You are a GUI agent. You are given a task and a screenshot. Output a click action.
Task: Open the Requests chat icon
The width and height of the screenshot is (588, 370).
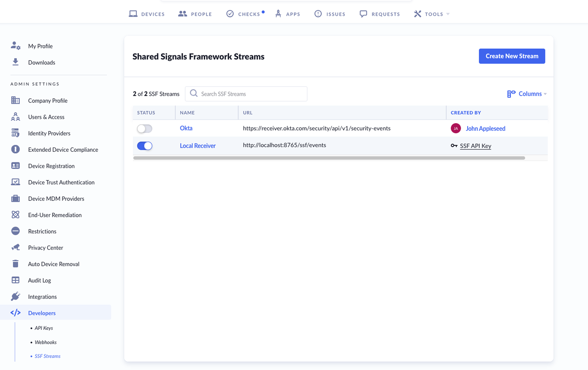pyautogui.click(x=363, y=14)
